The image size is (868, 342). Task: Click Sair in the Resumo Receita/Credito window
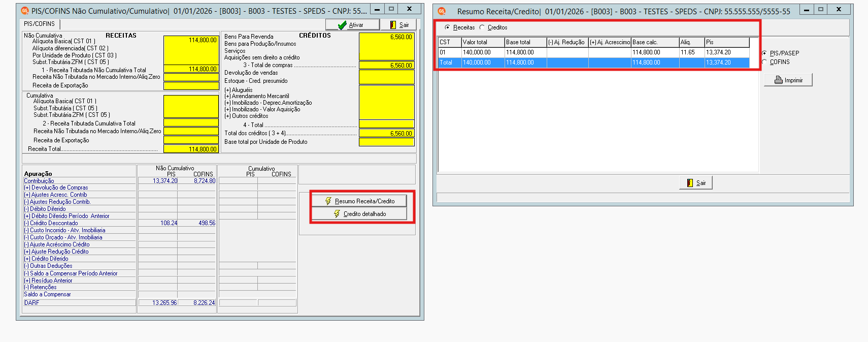tap(696, 183)
